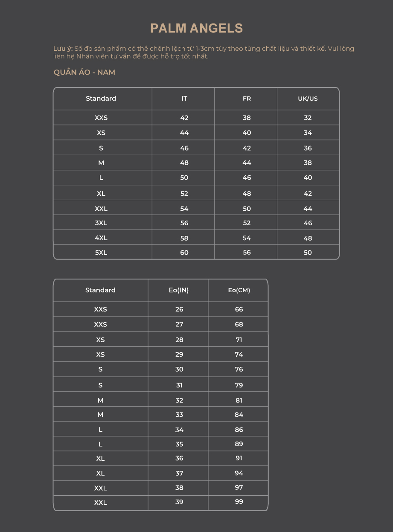
Task: Select the 4XL size cell
Action: [x=101, y=238]
